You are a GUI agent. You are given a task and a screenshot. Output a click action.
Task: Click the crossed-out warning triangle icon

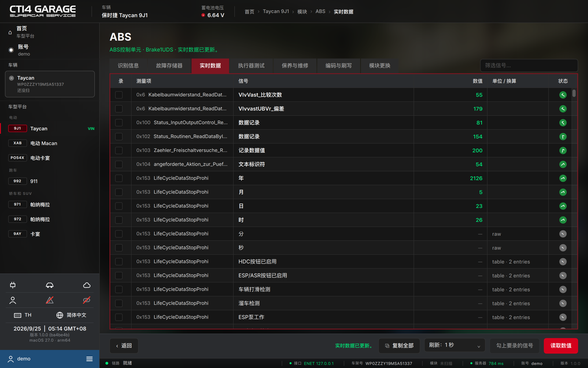(50, 300)
